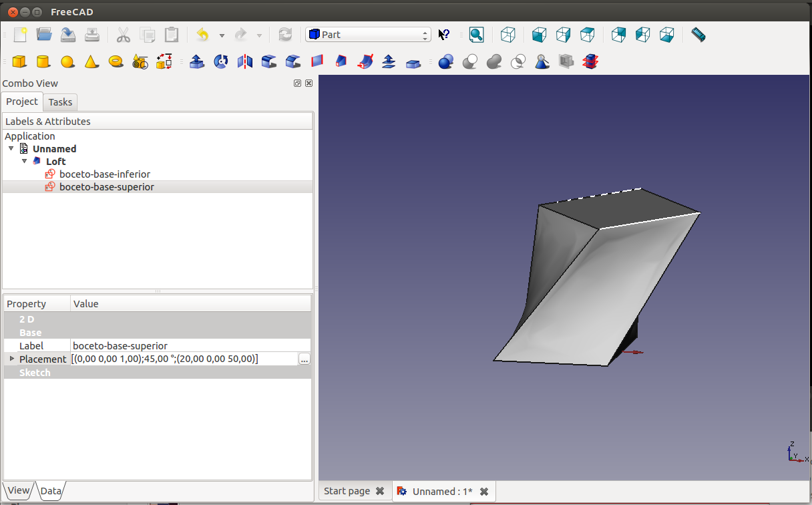Create a Torus primitive
812x505 pixels.
[116, 61]
